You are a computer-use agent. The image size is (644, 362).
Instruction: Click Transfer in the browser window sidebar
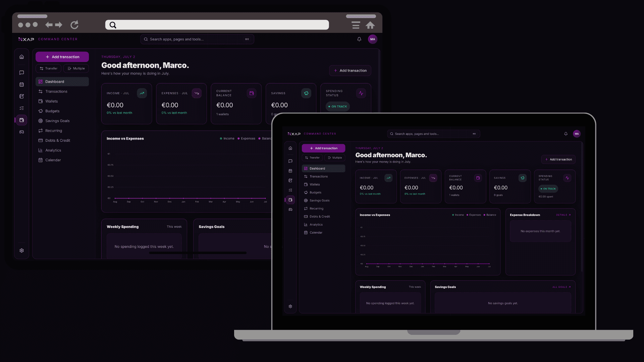click(x=49, y=68)
